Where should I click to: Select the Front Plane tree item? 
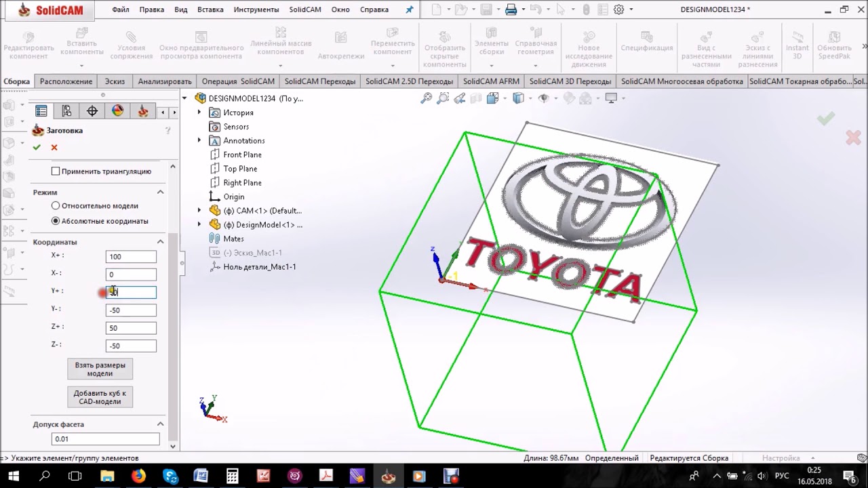[x=235, y=155]
